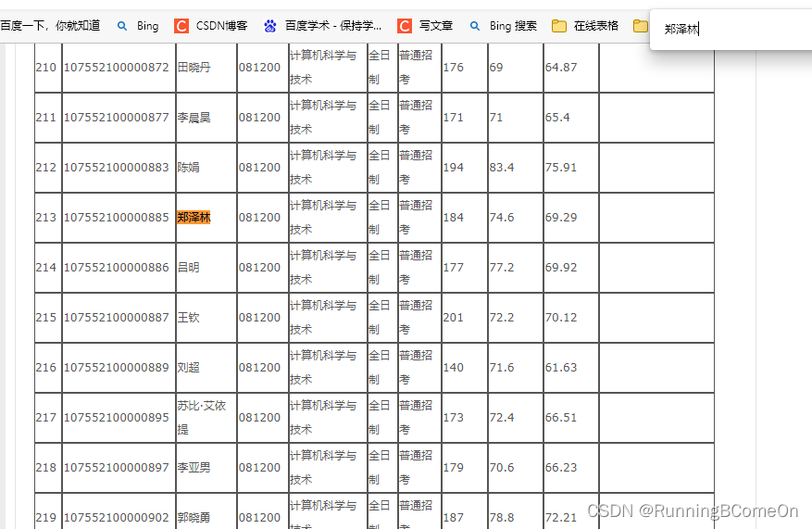Open 百度学术 paw bookmark icon
Image resolution: width=812 pixels, height=529 pixels.
tap(269, 26)
